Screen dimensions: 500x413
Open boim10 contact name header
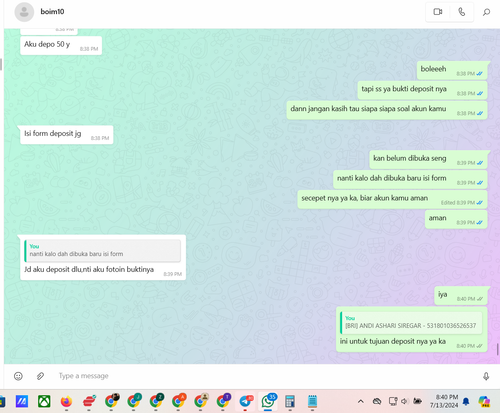pyautogui.click(x=52, y=12)
